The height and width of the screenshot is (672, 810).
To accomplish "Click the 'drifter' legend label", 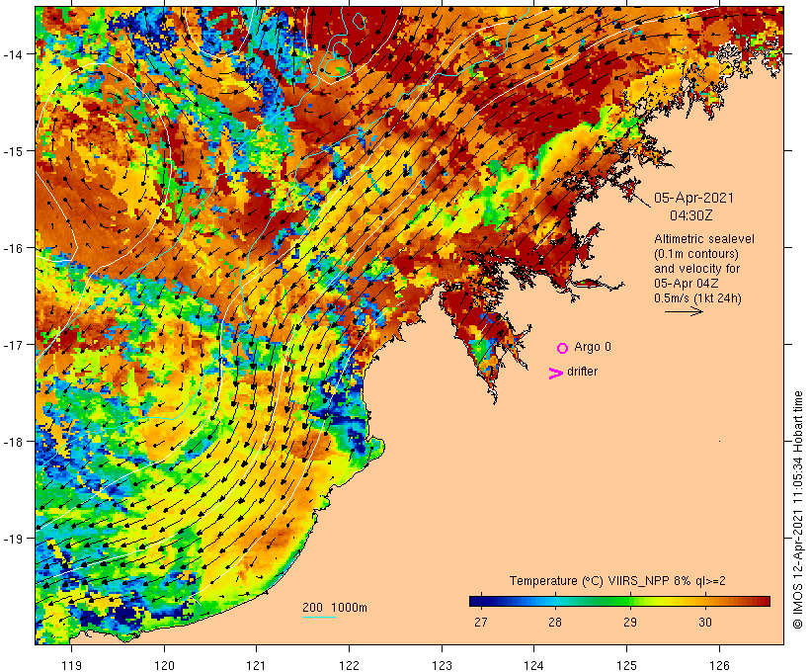I will coord(582,372).
